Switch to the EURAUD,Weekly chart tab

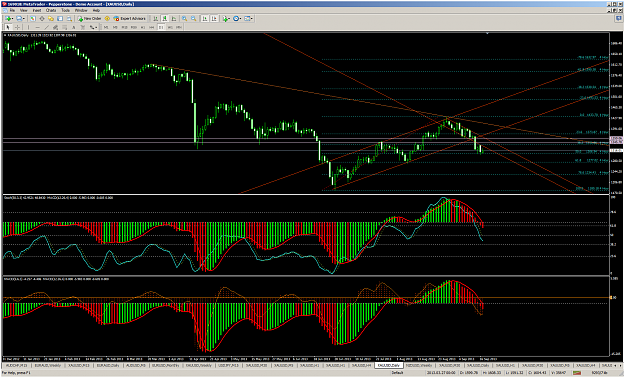[x=47, y=365]
